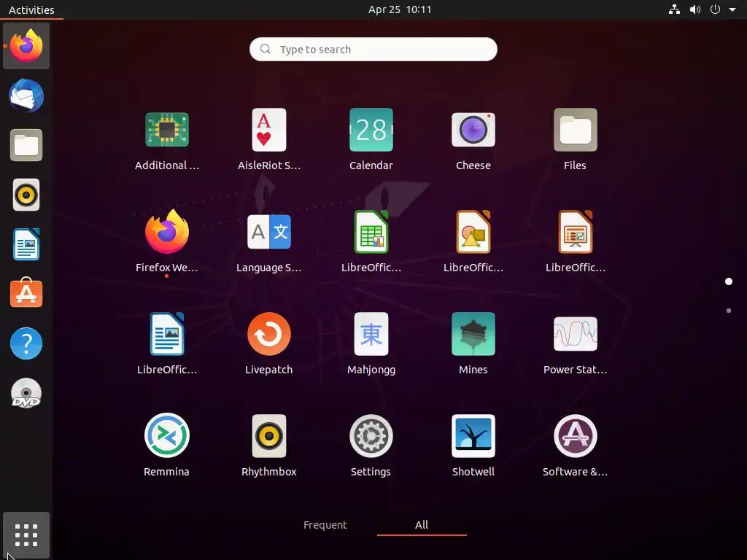747x560 pixels.
Task: Open the Calendar app
Action: [x=371, y=130]
